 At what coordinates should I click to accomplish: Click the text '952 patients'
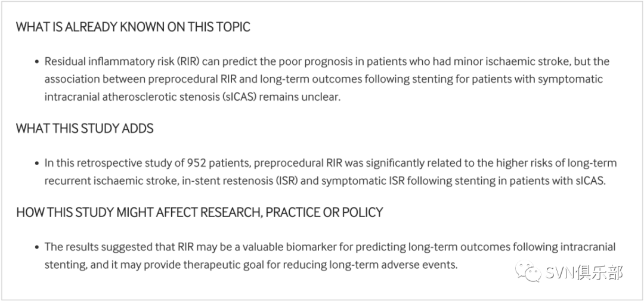[212, 163]
